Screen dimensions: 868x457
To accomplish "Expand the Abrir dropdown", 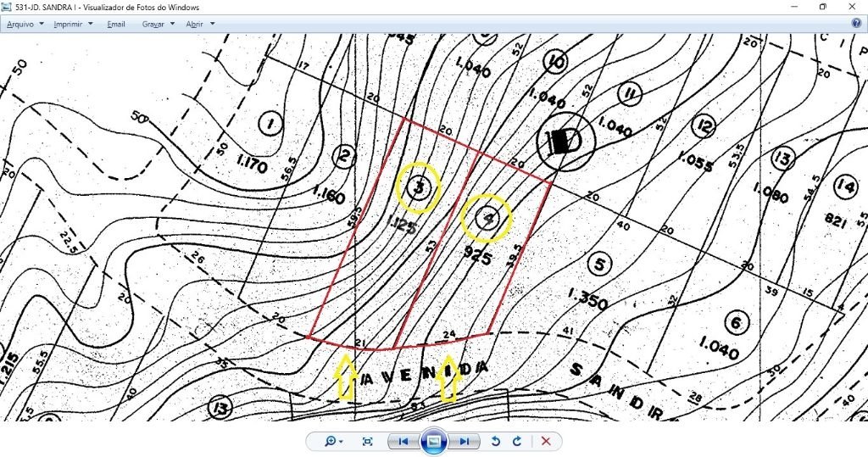I will (200, 24).
